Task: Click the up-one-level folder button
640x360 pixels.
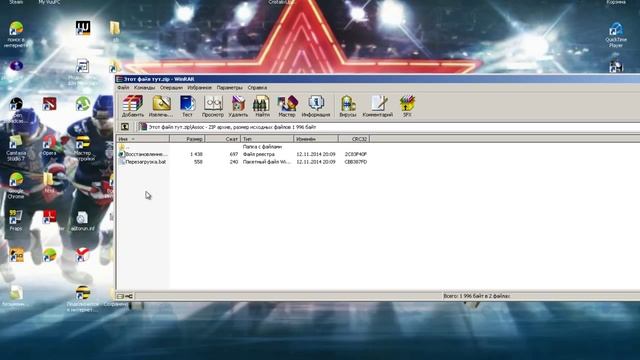Action: 125,127
